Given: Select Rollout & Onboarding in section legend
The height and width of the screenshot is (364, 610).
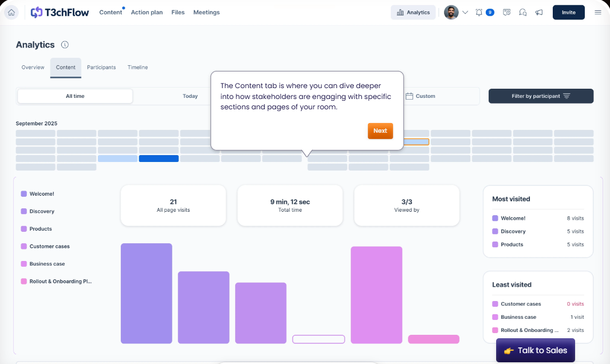Looking at the screenshot, I should coord(57,281).
